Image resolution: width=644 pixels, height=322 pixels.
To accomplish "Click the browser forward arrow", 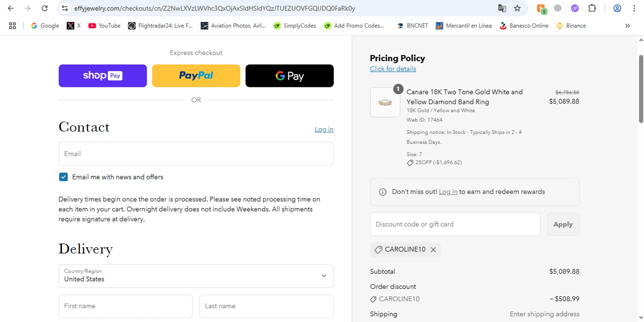I will coord(27,8).
